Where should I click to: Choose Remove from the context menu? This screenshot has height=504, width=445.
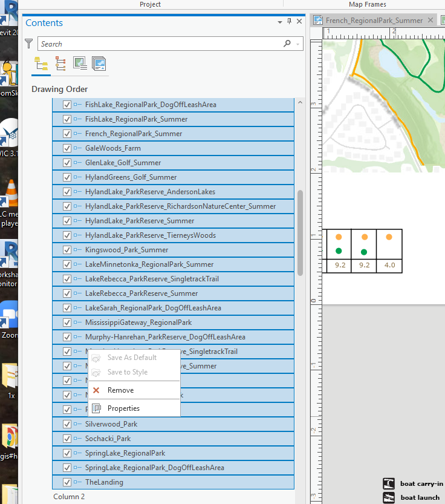[x=120, y=390]
